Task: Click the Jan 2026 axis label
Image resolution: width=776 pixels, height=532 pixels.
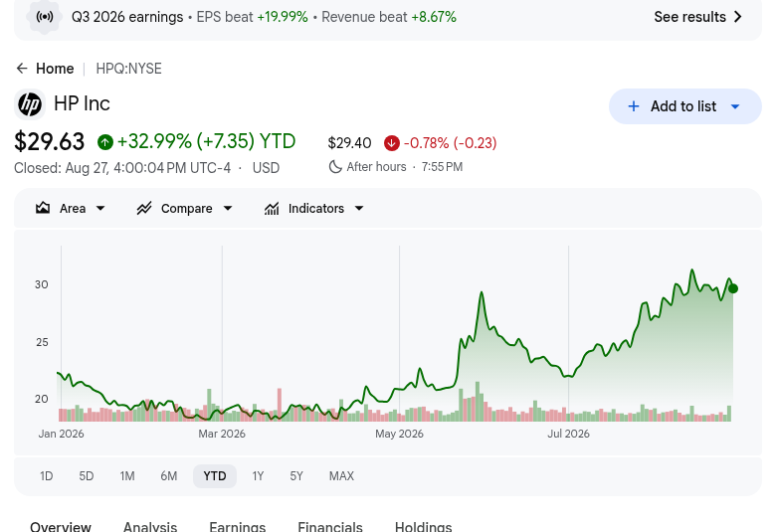Action: (61, 434)
